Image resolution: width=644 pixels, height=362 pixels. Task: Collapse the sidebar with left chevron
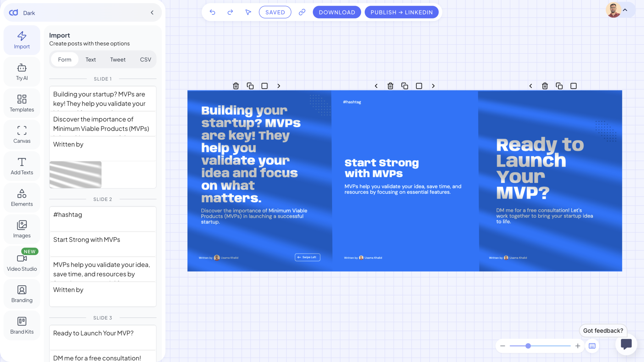click(152, 13)
